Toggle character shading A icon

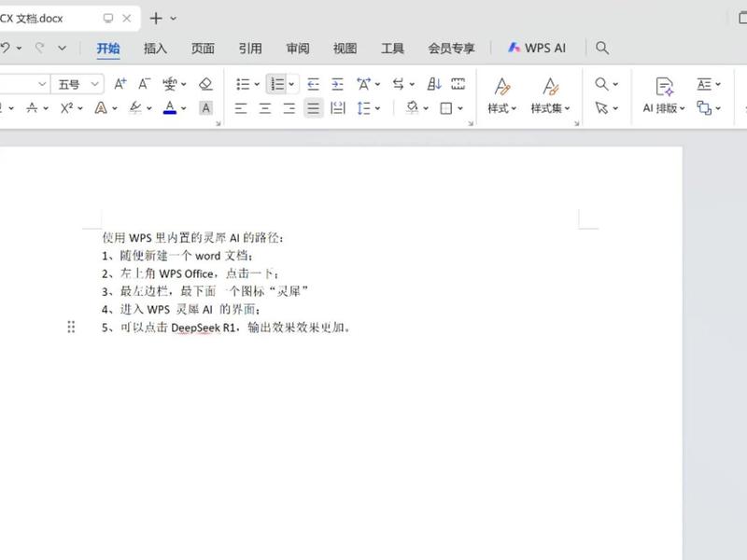[205, 108]
